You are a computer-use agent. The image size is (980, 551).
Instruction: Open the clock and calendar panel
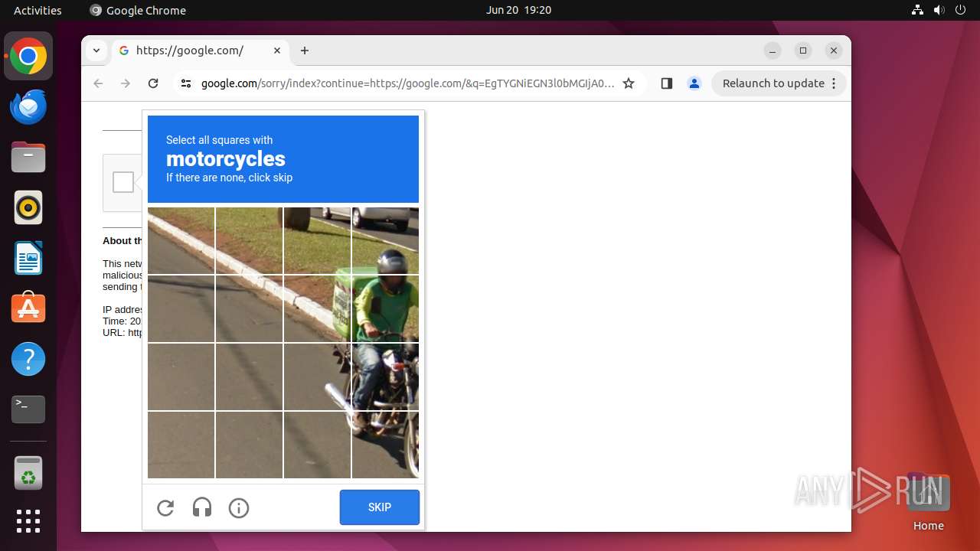click(x=518, y=10)
